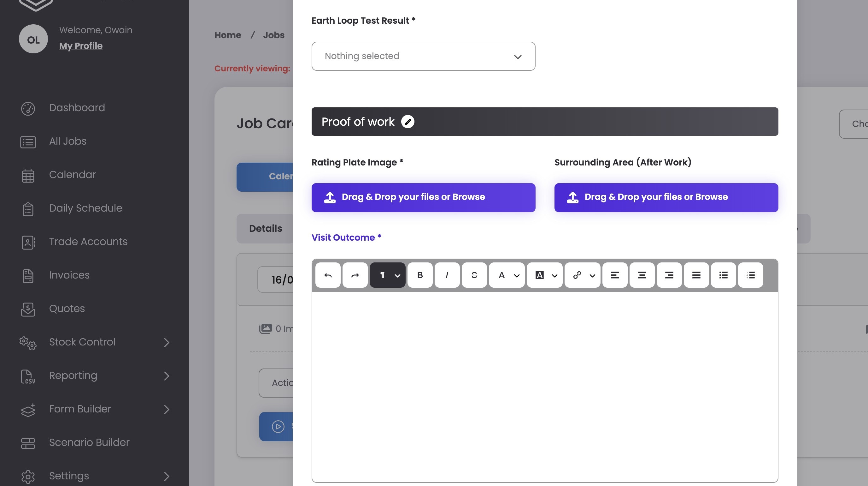
Task: Open the Earth Loop Test Result dropdown
Action: tap(423, 56)
